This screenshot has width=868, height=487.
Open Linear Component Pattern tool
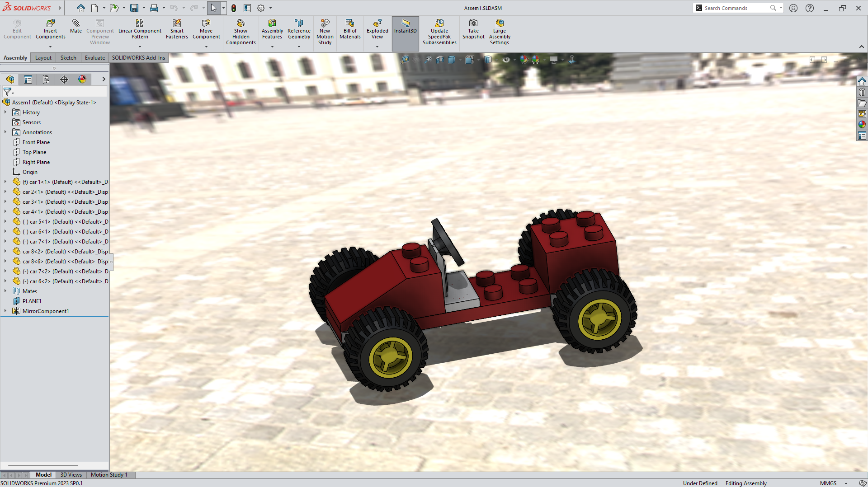click(x=140, y=29)
